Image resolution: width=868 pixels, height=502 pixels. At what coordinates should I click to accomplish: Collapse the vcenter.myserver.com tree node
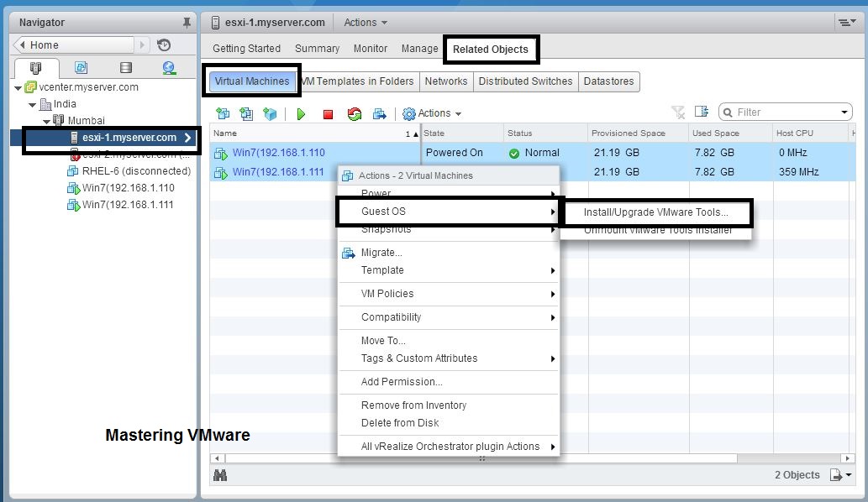coord(18,88)
